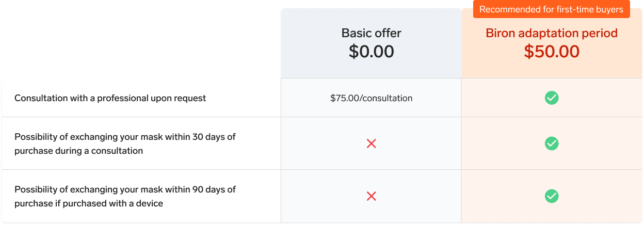Click the 30 days exchange row label
The image size is (644, 225).
(x=125, y=144)
